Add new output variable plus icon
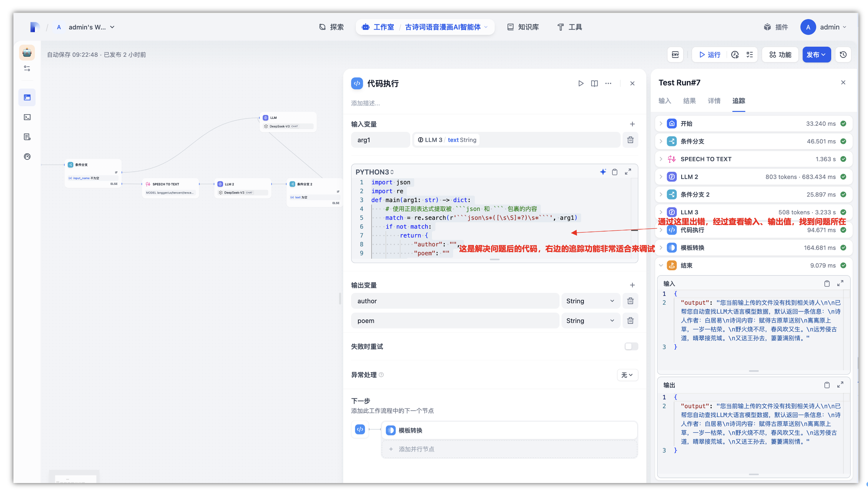 pyautogui.click(x=632, y=285)
